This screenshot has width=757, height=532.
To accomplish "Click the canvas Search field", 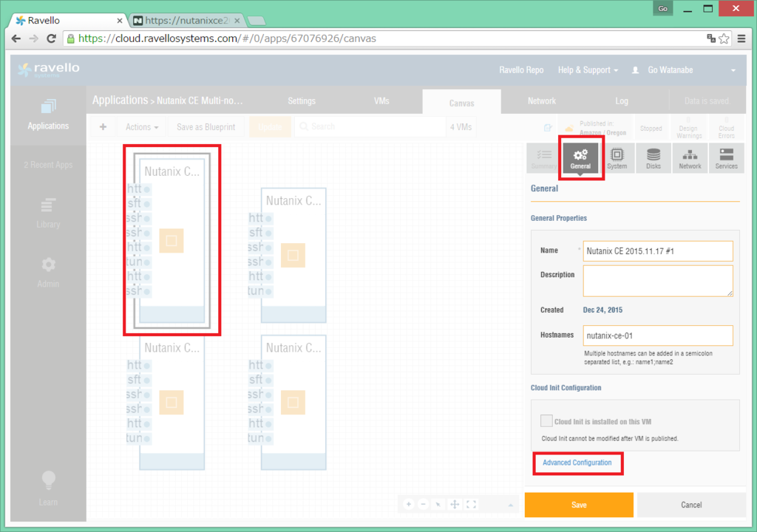I will coord(370,126).
